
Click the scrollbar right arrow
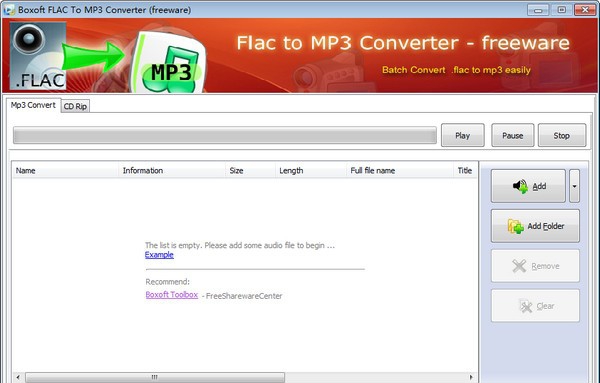point(471,377)
